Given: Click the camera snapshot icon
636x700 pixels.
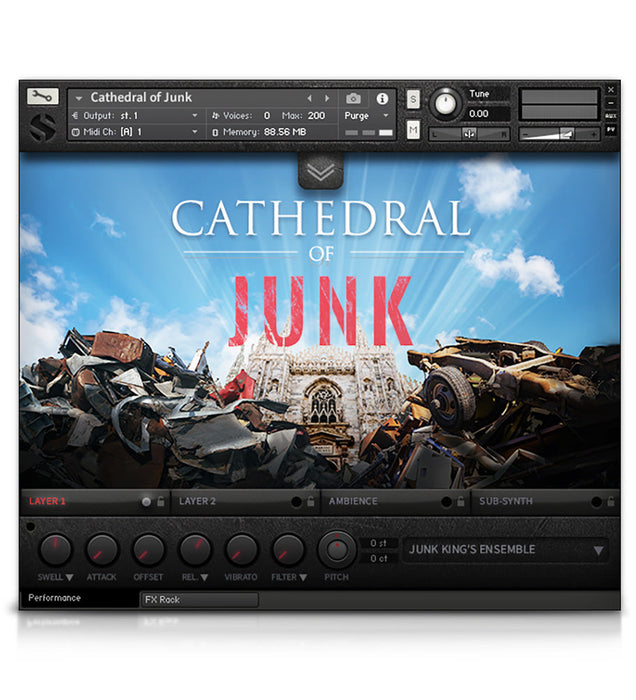Looking at the screenshot, I should pos(353,99).
